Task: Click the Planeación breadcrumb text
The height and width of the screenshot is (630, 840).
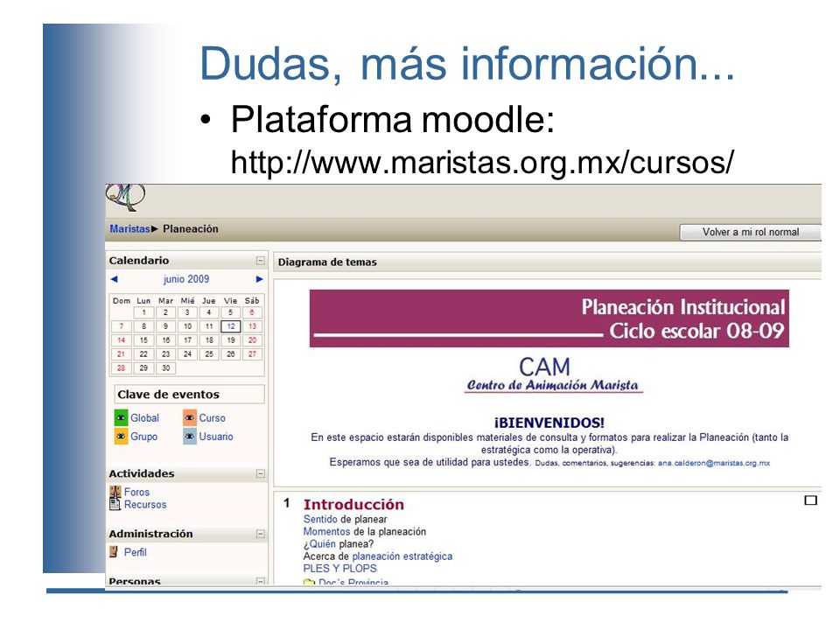Action: click(190, 228)
